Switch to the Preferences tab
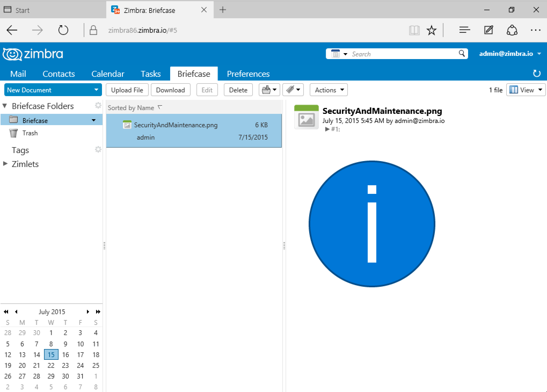Image resolution: width=547 pixels, height=392 pixels. 248,74
